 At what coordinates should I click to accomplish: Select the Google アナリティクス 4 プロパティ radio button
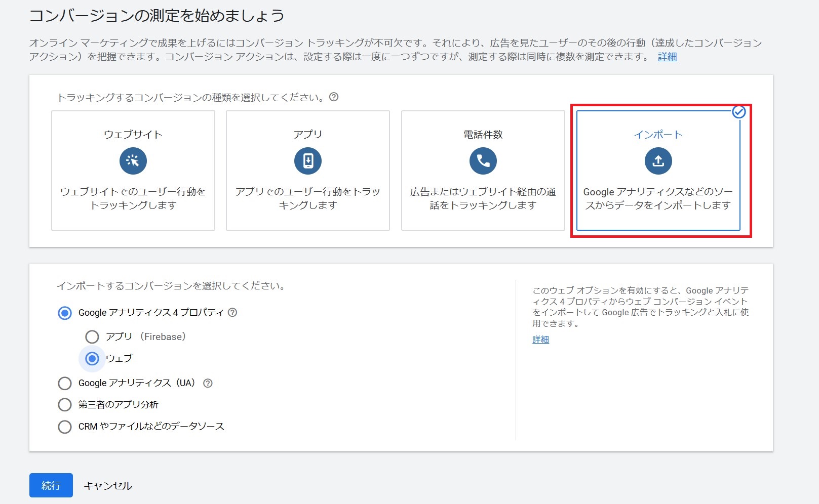point(65,313)
